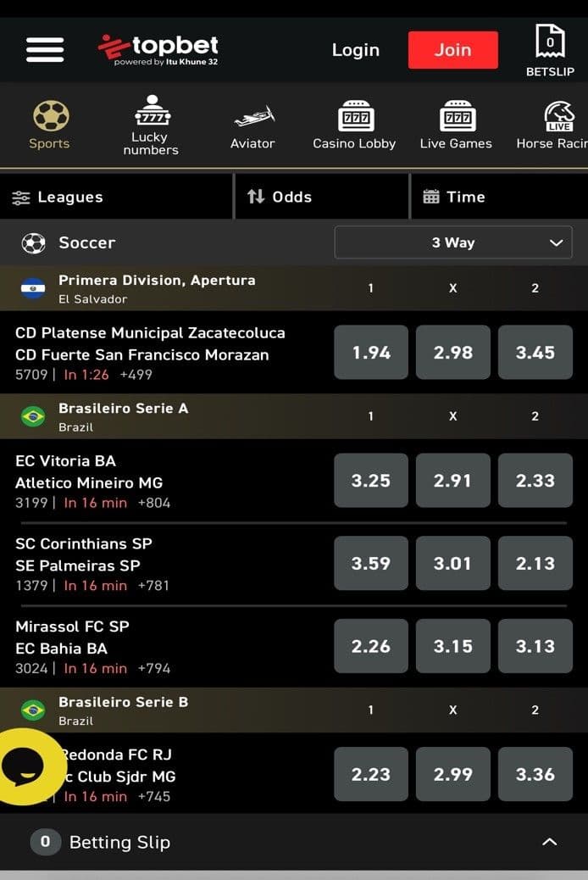This screenshot has height=880, width=588.
Task: Open the Live Games icon
Action: [x=456, y=117]
